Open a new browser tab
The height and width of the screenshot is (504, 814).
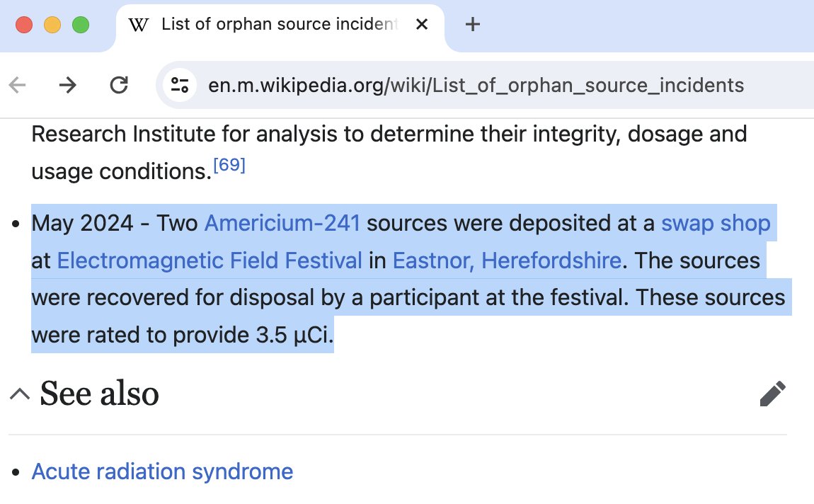click(472, 24)
